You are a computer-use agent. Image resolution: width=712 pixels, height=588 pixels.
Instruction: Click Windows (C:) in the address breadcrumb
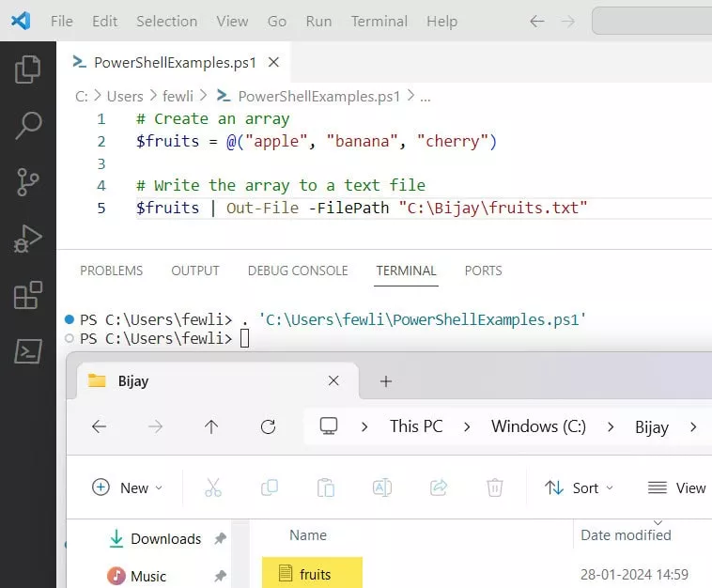pyautogui.click(x=538, y=426)
